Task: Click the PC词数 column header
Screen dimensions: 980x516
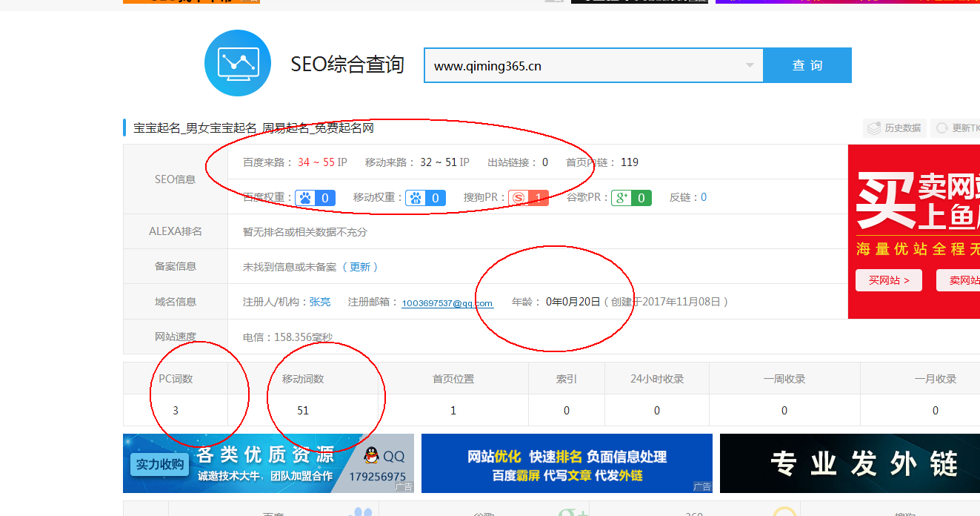Action: [176, 379]
